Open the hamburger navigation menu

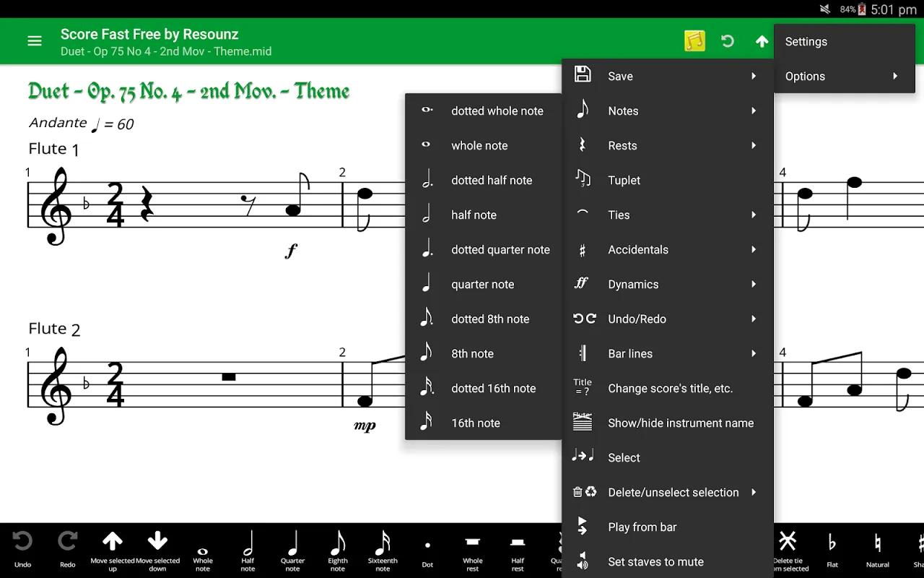35,41
